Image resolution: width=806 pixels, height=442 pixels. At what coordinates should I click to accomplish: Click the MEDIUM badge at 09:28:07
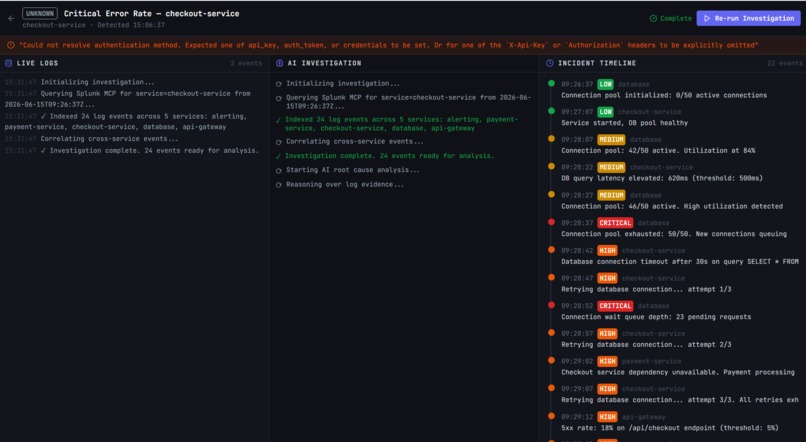click(x=611, y=140)
